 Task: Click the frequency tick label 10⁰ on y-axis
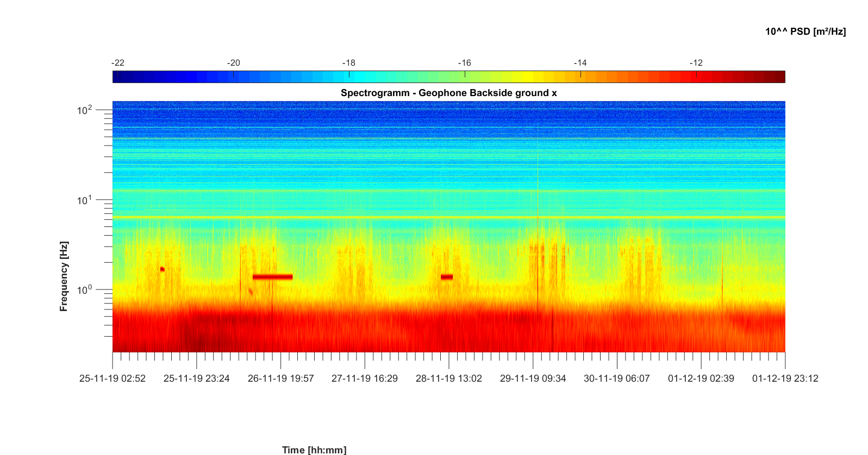pyautogui.click(x=85, y=289)
